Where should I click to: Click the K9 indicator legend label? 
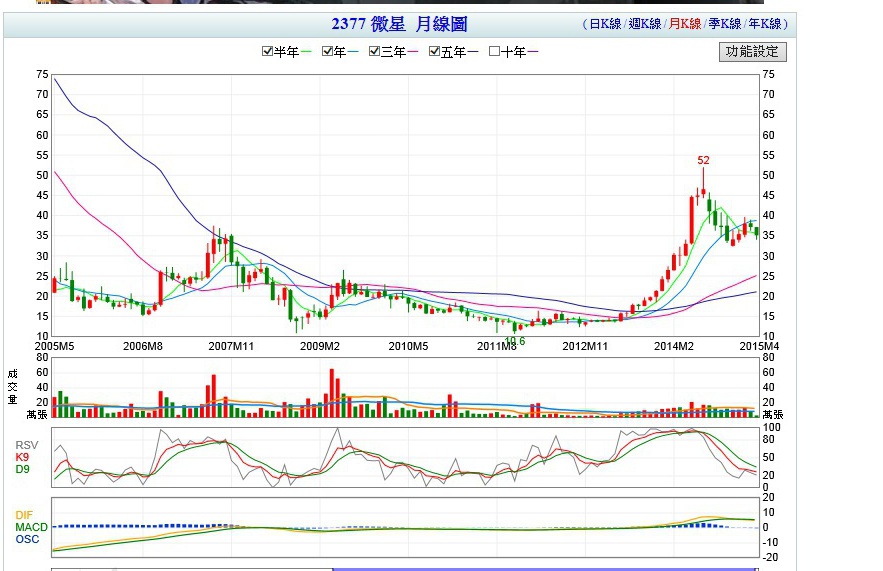tap(22, 457)
